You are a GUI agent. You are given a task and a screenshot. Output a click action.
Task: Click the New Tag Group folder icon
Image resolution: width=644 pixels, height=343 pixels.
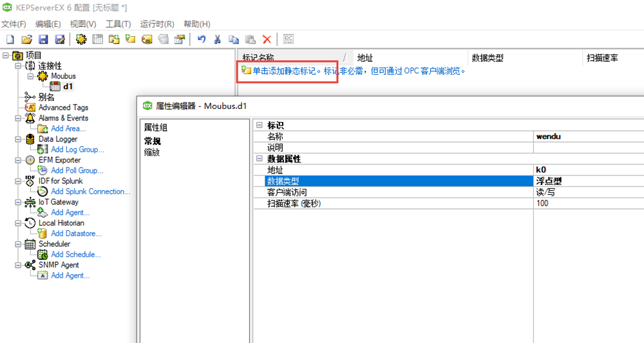click(114, 39)
